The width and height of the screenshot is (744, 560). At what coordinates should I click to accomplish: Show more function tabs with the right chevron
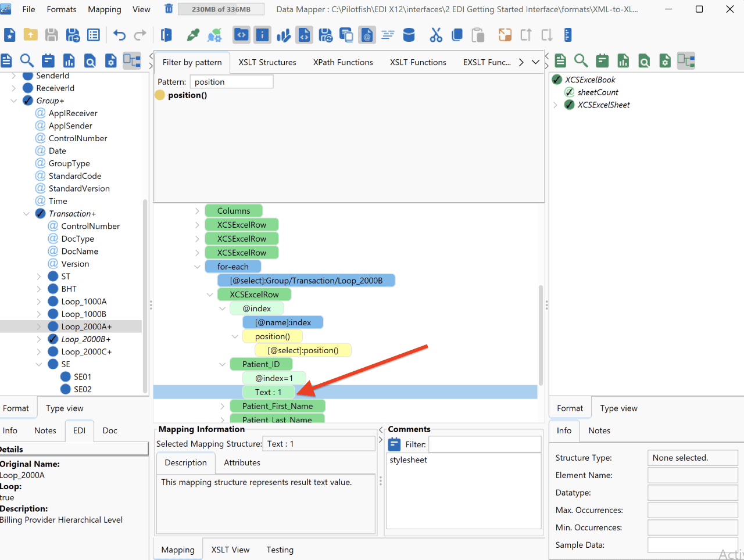[x=521, y=62]
